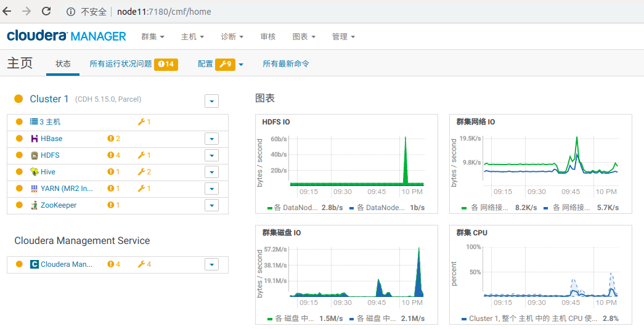The height and width of the screenshot is (329, 644).
Task: Open the Cluster 1 link
Action: pos(49,99)
